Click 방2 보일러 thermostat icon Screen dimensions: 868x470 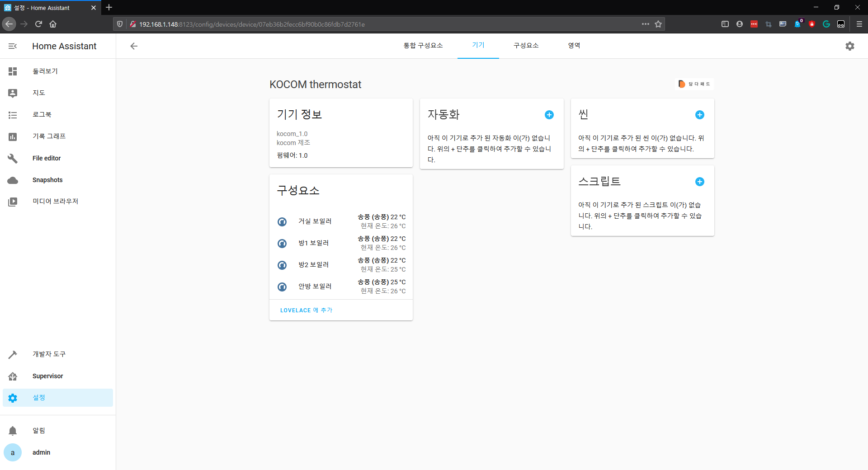pyautogui.click(x=282, y=265)
